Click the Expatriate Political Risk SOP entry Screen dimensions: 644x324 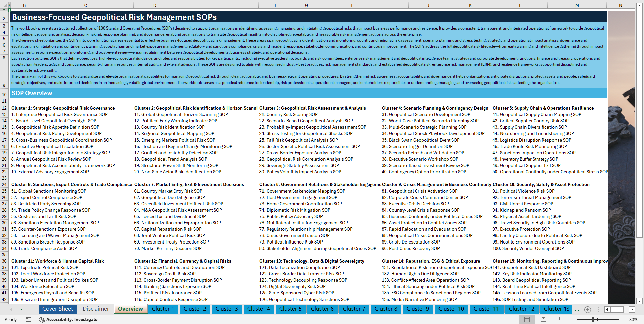click(x=45, y=267)
